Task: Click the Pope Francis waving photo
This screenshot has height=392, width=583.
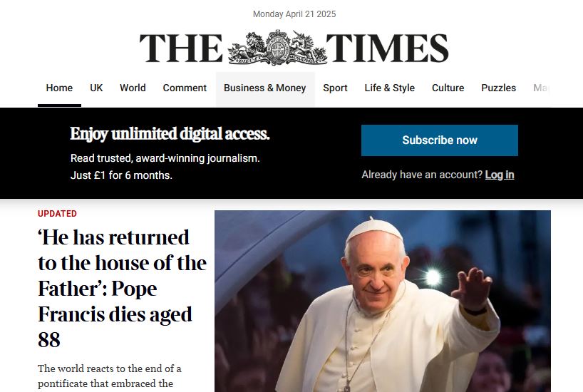Action: pos(383,301)
